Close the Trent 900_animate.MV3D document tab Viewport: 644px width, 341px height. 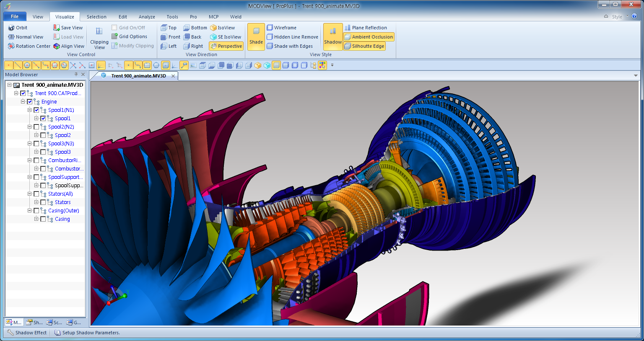(x=173, y=76)
